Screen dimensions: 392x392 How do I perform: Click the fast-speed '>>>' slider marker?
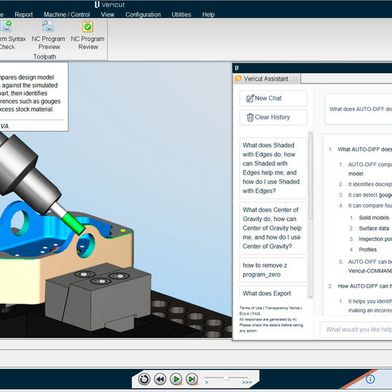click(x=247, y=382)
